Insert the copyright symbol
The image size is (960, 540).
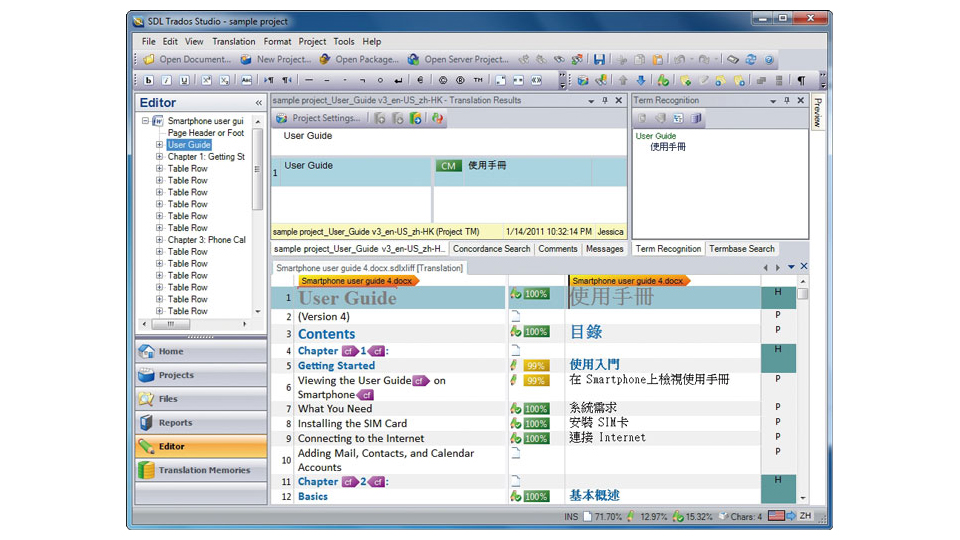click(x=443, y=80)
